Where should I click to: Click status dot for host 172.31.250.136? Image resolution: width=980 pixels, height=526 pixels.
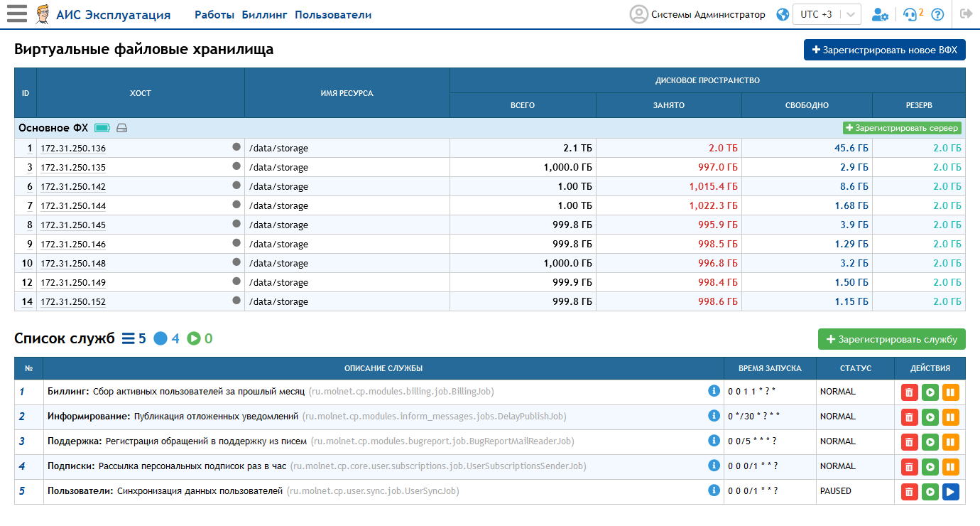click(236, 147)
